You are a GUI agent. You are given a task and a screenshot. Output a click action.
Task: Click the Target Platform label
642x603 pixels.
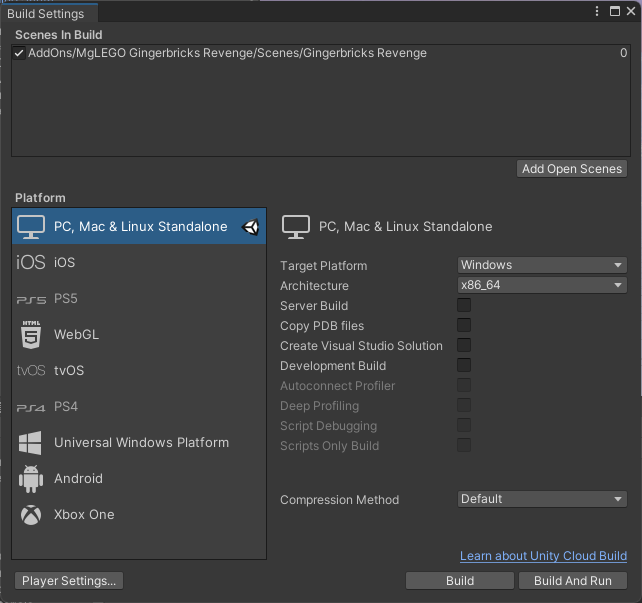coord(323,266)
